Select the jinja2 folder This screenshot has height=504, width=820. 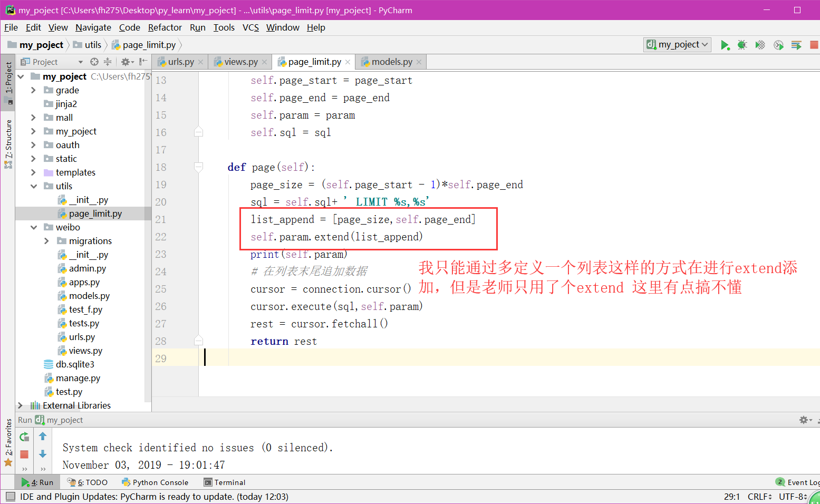click(x=66, y=104)
